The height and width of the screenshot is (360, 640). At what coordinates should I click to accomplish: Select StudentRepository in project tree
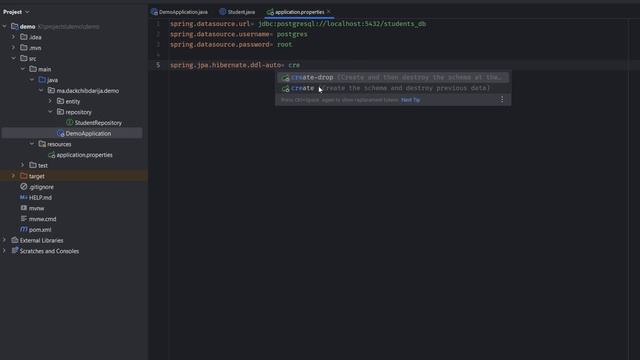point(98,122)
